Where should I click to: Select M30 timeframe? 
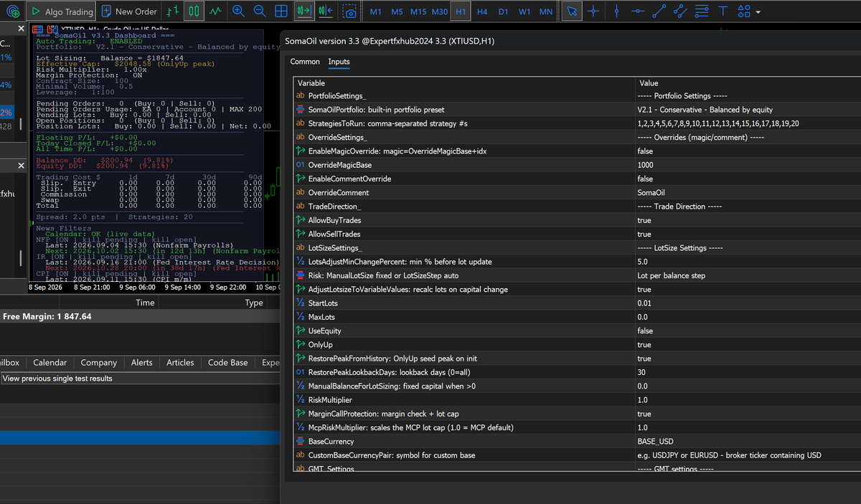pos(440,11)
